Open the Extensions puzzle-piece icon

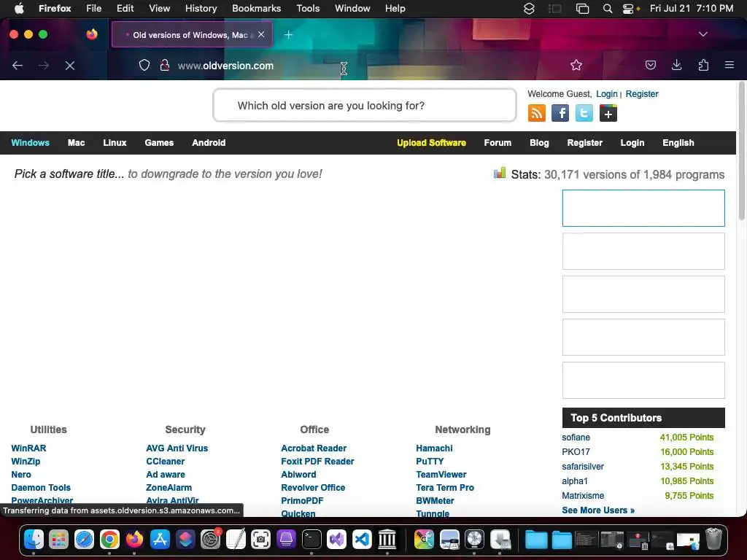703,65
